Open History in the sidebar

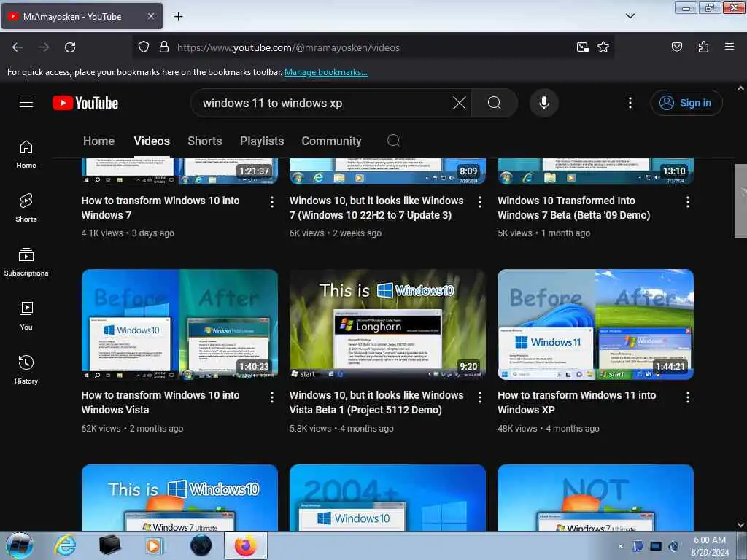(x=26, y=370)
